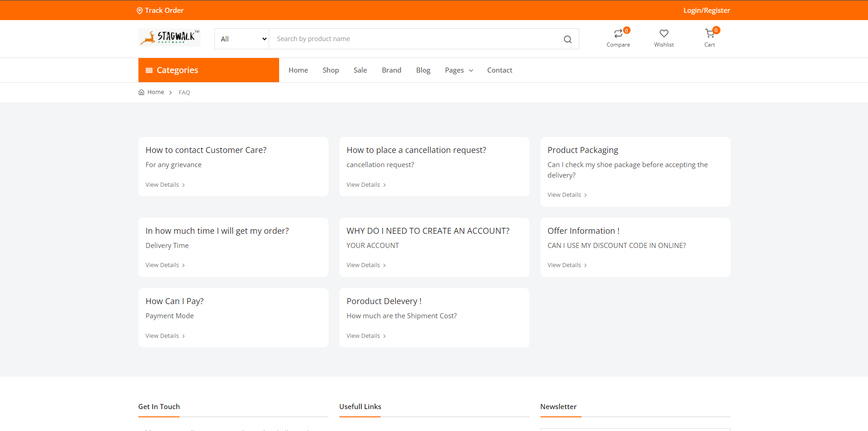Click the breadcrumb home icon
Screen dimensions: 868x431
tap(141, 92)
